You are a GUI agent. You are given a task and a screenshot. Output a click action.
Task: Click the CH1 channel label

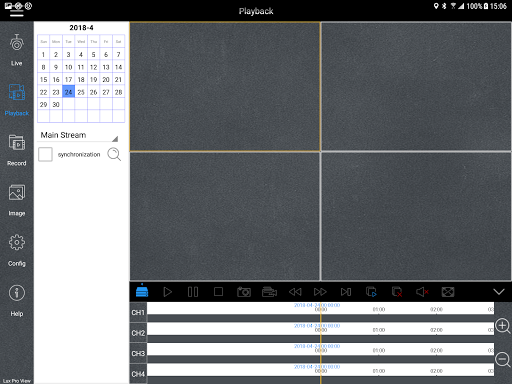(x=138, y=312)
